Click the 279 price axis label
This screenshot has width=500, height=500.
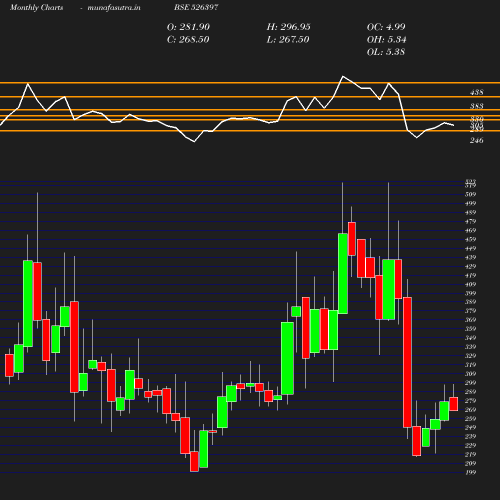point(471,401)
